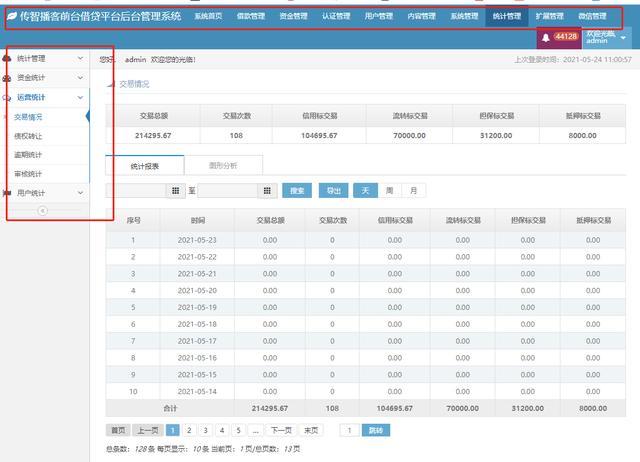The width and height of the screenshot is (640, 462).
Task: Select page 5 in pagination
Action: tap(238, 430)
